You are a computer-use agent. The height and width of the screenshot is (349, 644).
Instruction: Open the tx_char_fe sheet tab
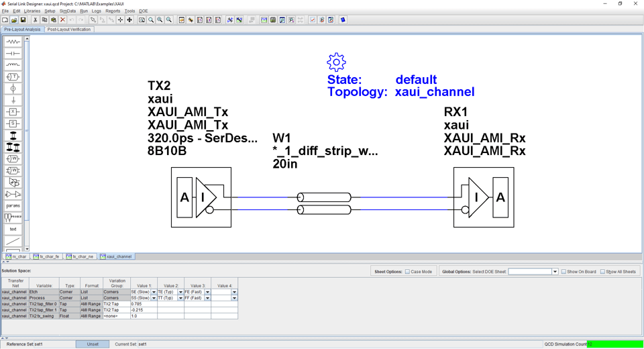tap(47, 256)
